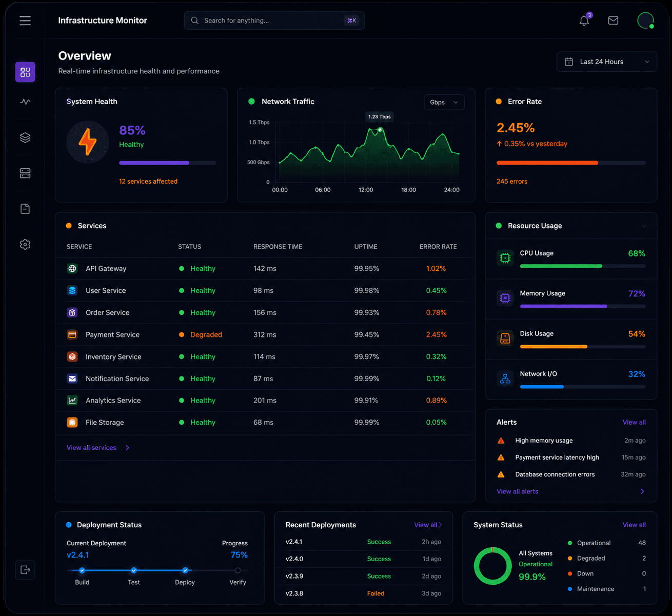Click the v2.3.8 Failed deployment row

(x=363, y=593)
